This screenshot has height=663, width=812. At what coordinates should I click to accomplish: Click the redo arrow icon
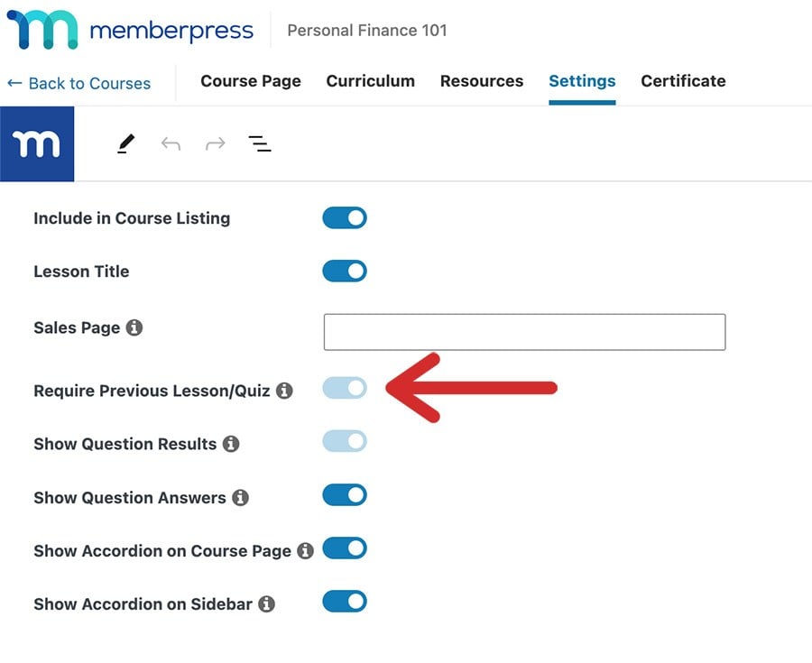point(216,143)
